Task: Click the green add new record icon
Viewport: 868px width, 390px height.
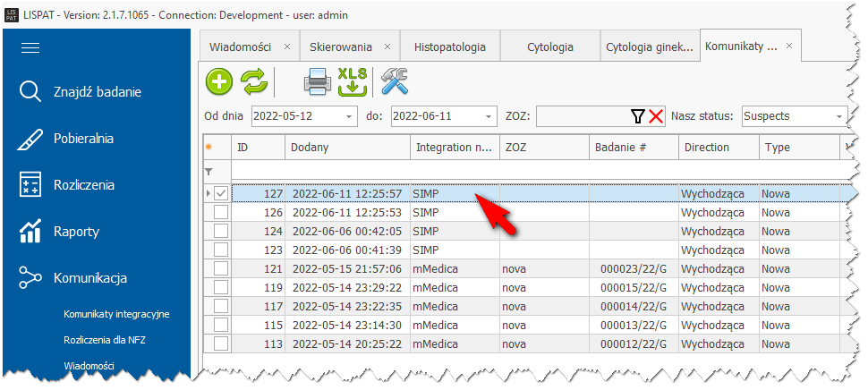Action: click(x=219, y=82)
